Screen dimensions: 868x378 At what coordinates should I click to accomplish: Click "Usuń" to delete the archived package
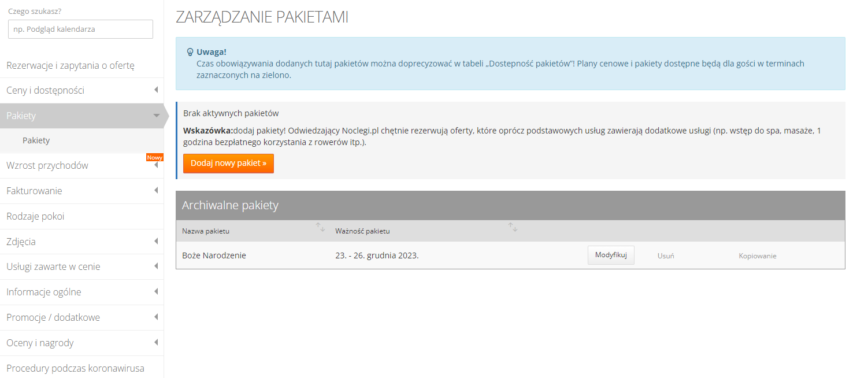click(665, 255)
